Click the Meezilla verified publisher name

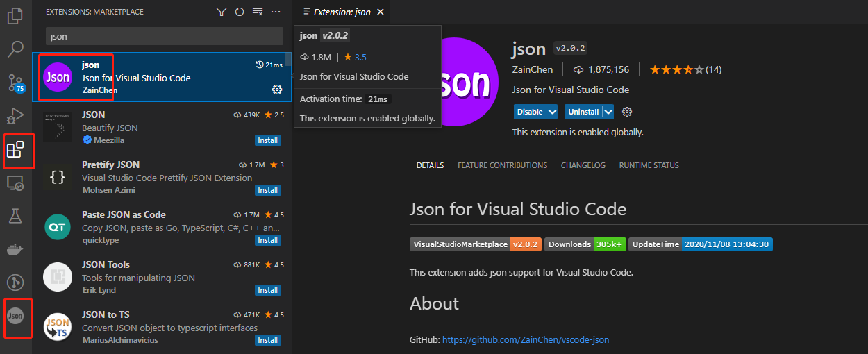pyautogui.click(x=110, y=140)
